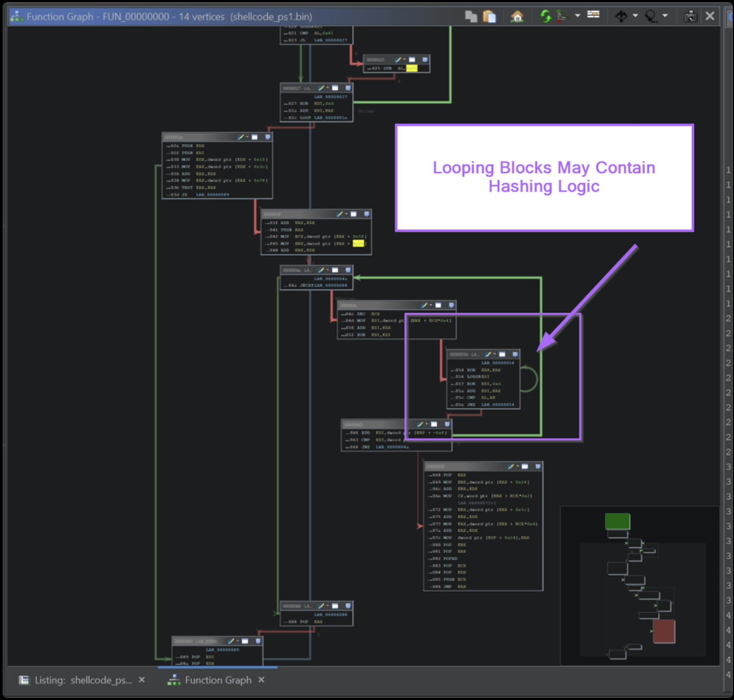The height and width of the screenshot is (700, 734).
Task: Reload the graph with green refresh icon
Action: click(x=545, y=16)
